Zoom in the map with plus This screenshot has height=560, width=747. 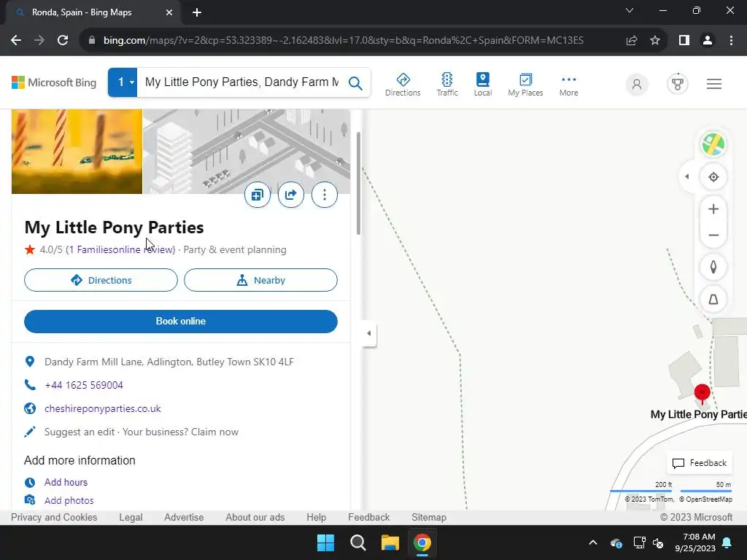[x=713, y=209]
